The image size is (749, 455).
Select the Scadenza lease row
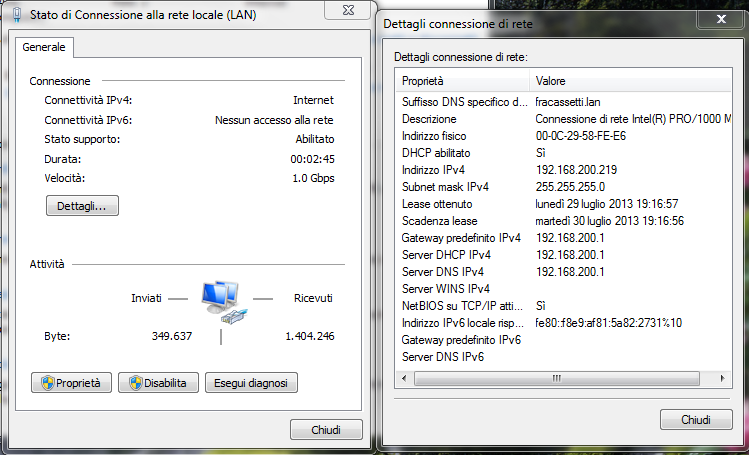pos(564,221)
